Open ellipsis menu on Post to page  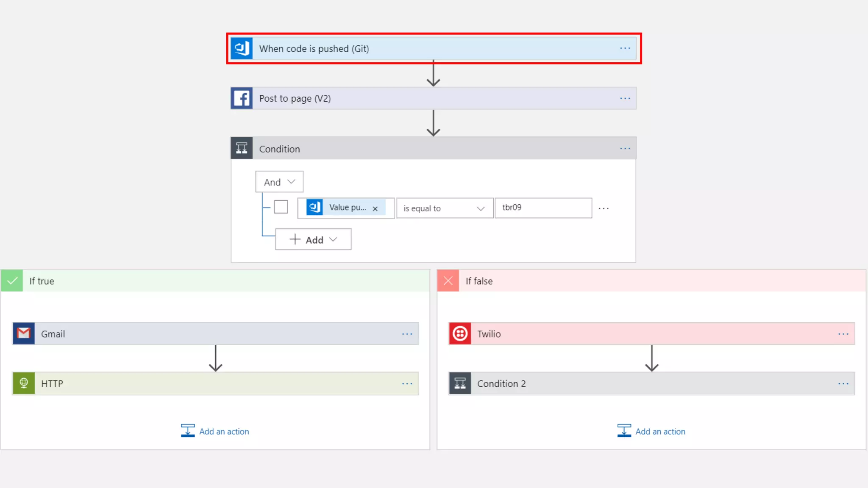[x=625, y=98]
